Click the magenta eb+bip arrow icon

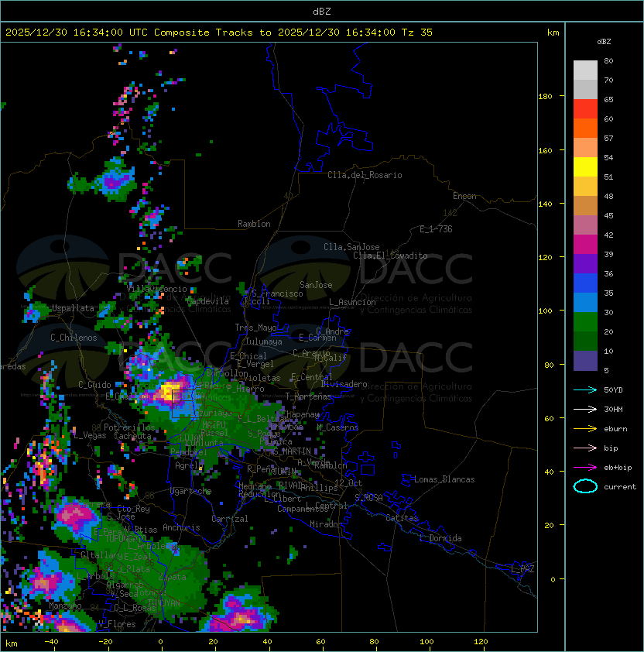click(585, 467)
